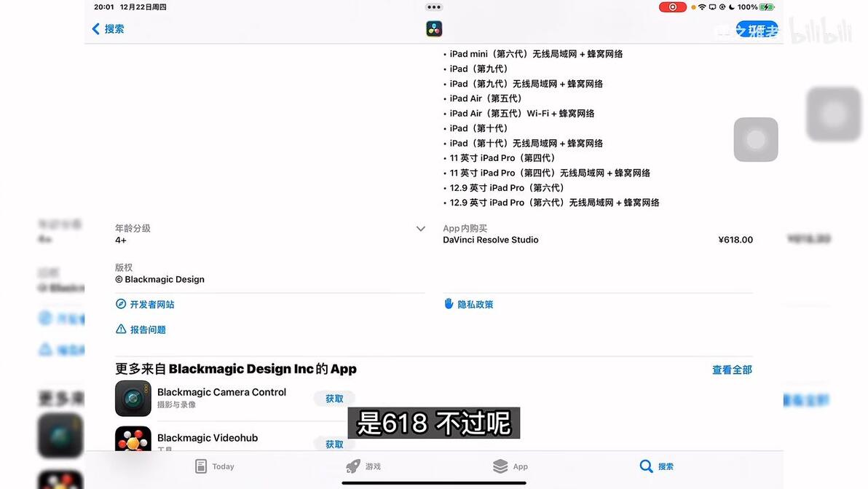The image size is (868, 489).
Task: Open the 隐私政策 link
Action: point(475,304)
